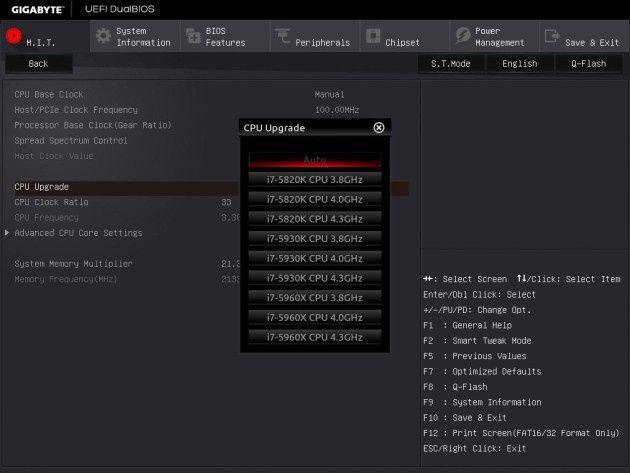Close the CPU Upgrade popup
630x473 pixels.
tap(378, 128)
